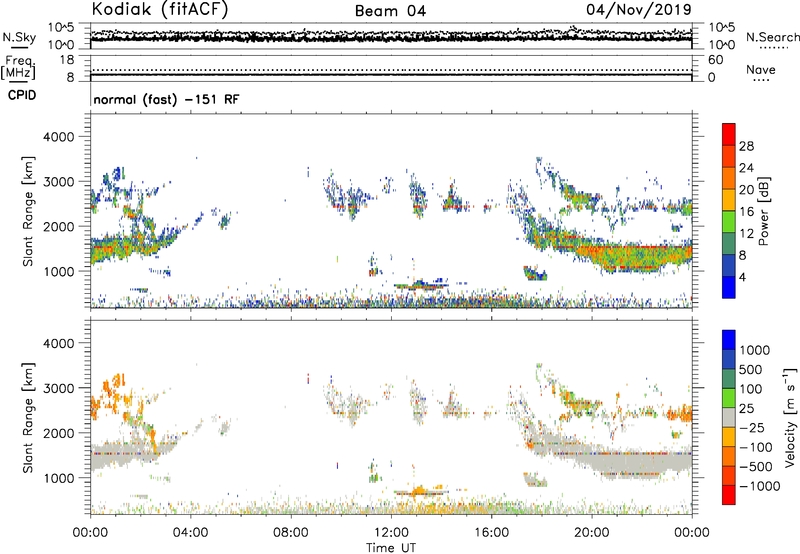Click the '1000' tick on the power panel
The image size is (800, 554).
coord(59,271)
